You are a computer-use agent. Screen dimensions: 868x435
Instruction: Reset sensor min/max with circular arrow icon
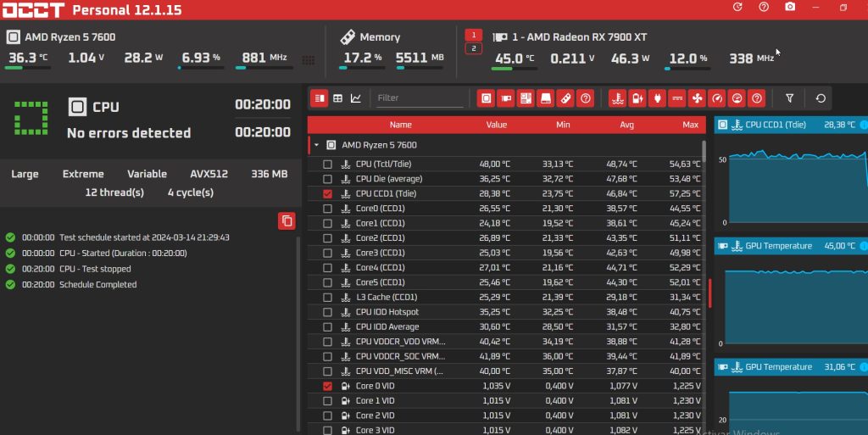click(x=821, y=98)
